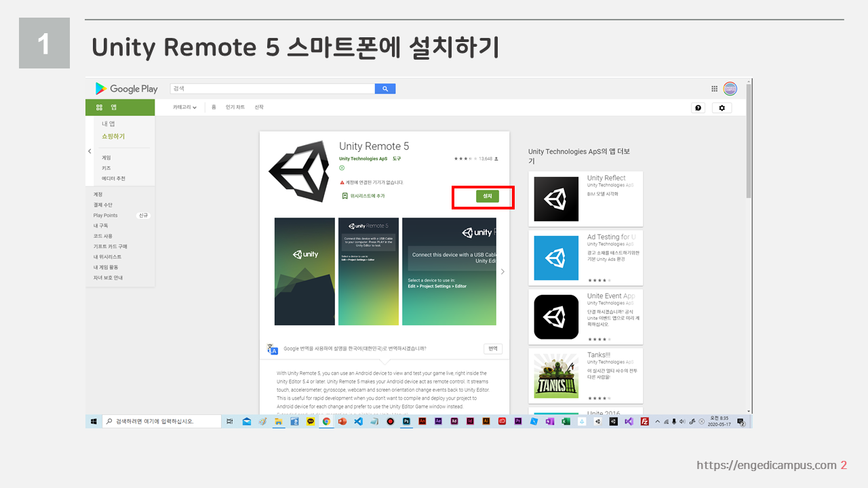Click the Google Play 검색 search field
The image size is (868, 488).
[x=272, y=89]
